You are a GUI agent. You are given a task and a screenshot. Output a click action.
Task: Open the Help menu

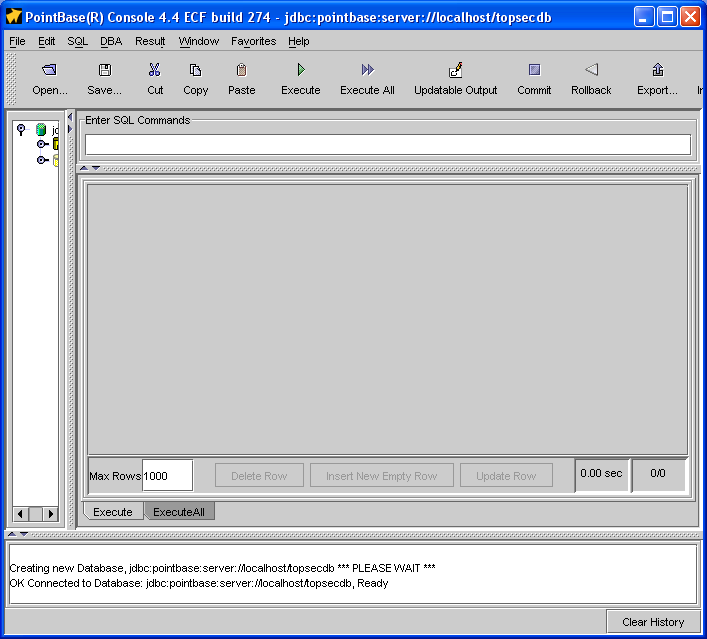298,41
